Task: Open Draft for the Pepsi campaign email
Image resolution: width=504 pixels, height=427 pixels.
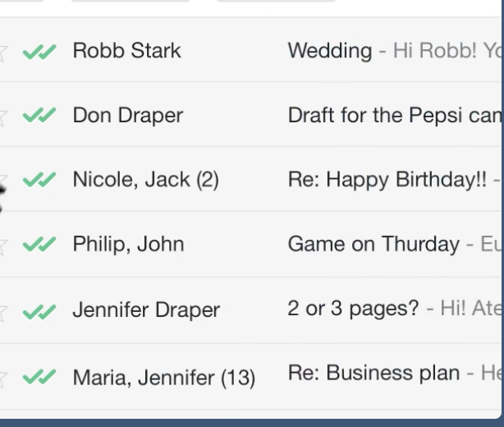Action: tap(394, 116)
